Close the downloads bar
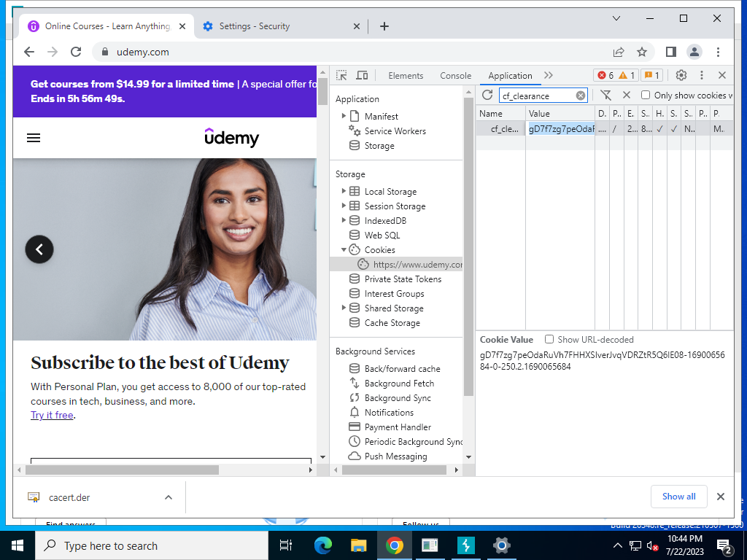Image resolution: width=747 pixels, height=560 pixels. click(x=720, y=497)
